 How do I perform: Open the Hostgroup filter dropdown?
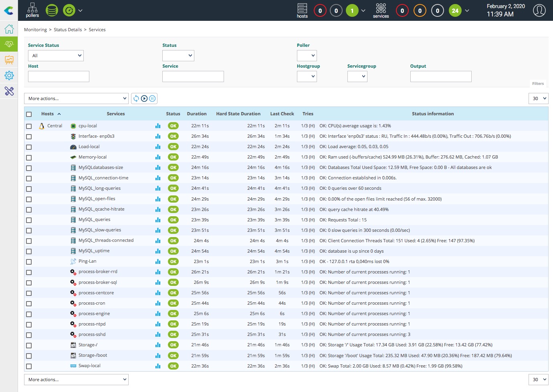307,76
